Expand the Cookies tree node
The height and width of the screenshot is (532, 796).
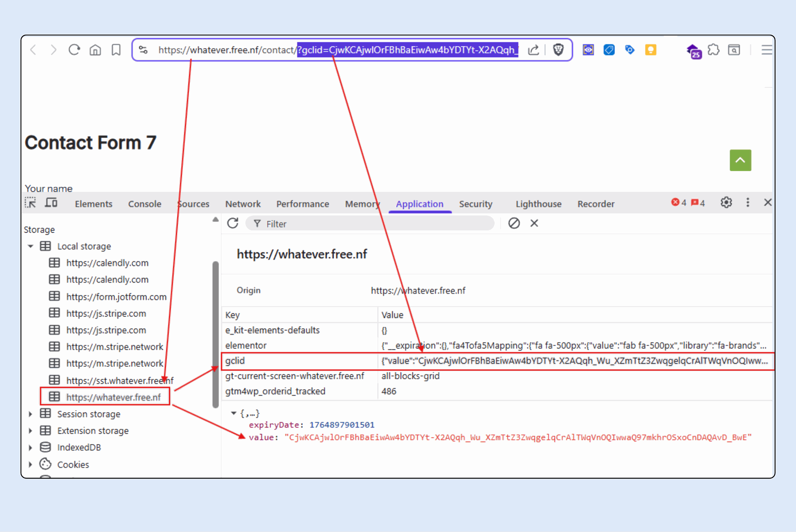(30, 464)
